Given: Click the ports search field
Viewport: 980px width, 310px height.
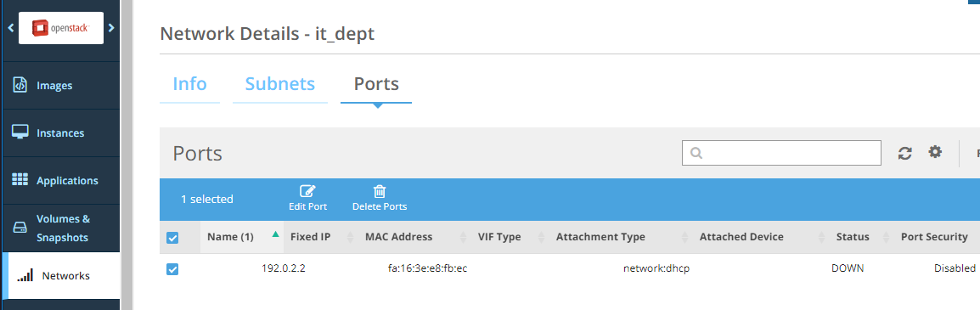Looking at the screenshot, I should click(x=781, y=153).
